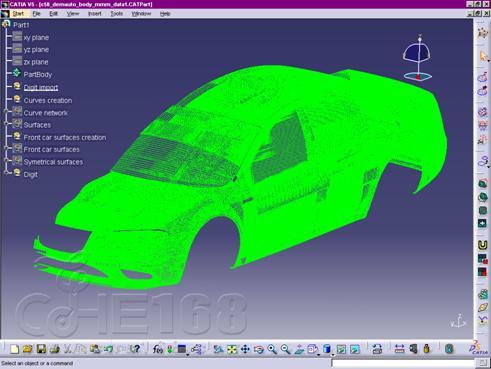The width and height of the screenshot is (491, 369).
Task: Click the view compass at top right
Action: [x=418, y=57]
